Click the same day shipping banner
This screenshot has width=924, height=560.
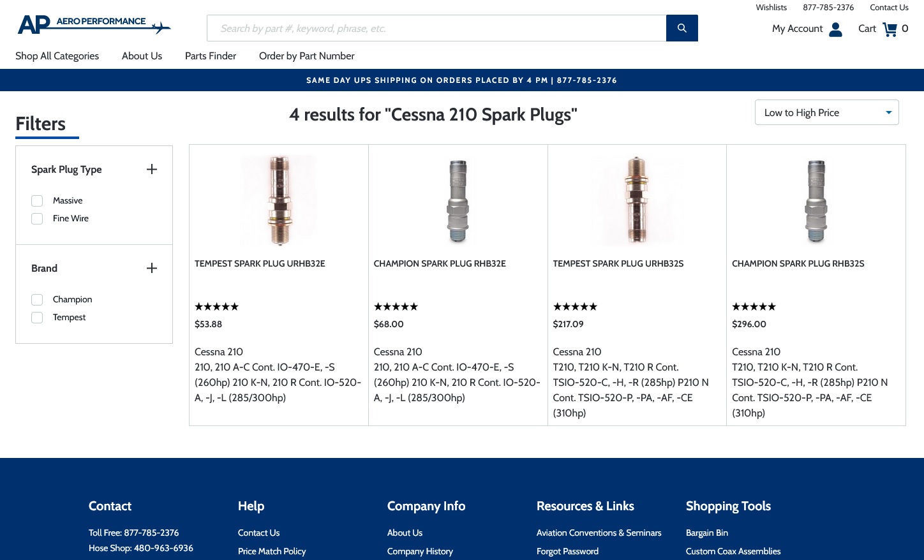pos(462,80)
